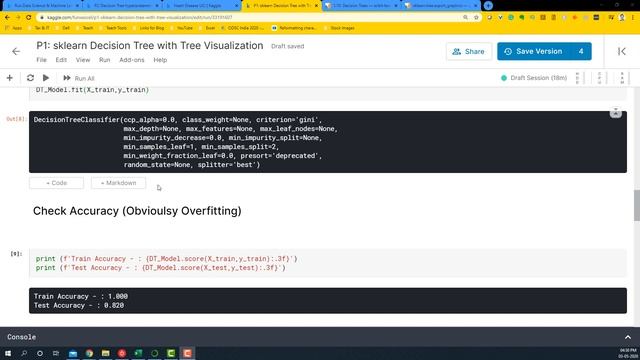640x360 pixels.
Task: Click the taskbar clock
Action: pyautogui.click(x=627, y=353)
